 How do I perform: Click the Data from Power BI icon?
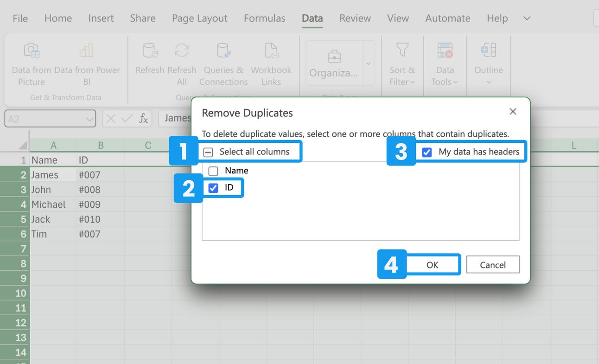point(87,50)
